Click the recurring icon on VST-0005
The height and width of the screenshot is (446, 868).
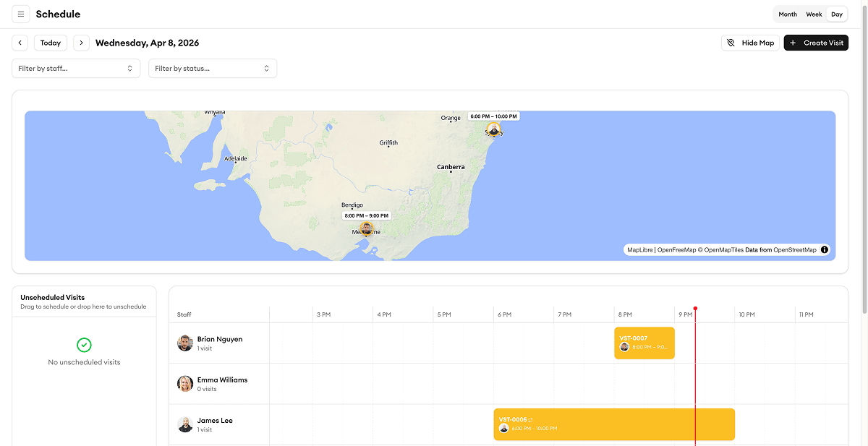(530, 419)
